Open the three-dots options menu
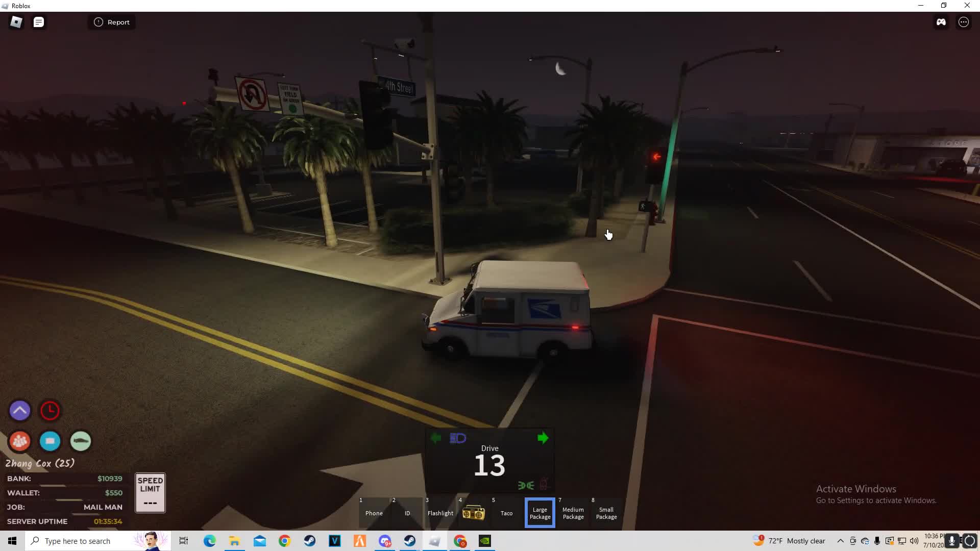 pos(963,22)
